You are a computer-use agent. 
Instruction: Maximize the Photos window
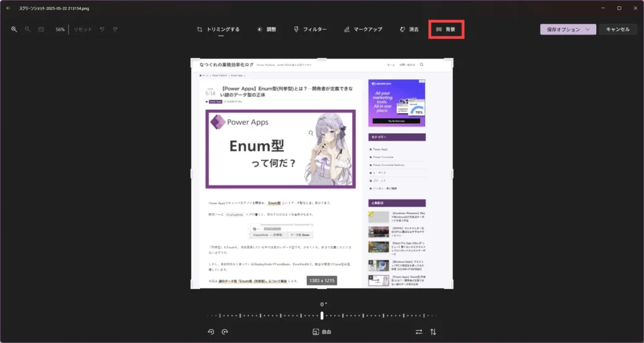(619, 8)
